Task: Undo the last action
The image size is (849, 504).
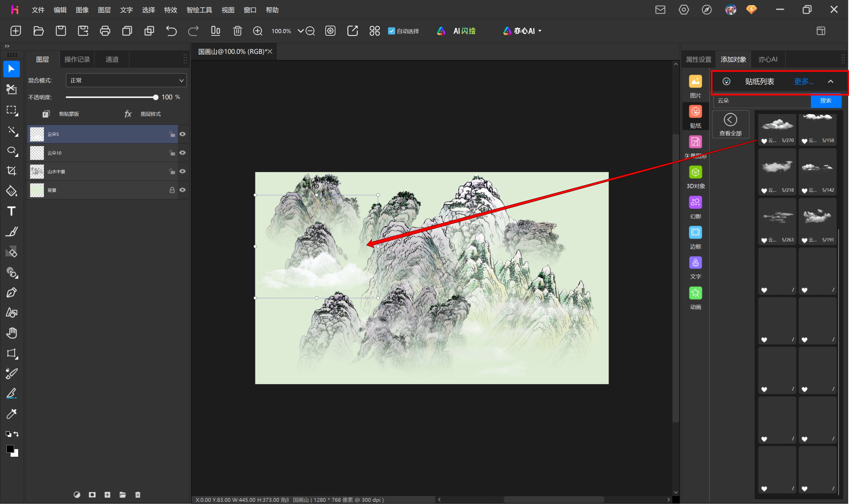Action: pyautogui.click(x=171, y=31)
